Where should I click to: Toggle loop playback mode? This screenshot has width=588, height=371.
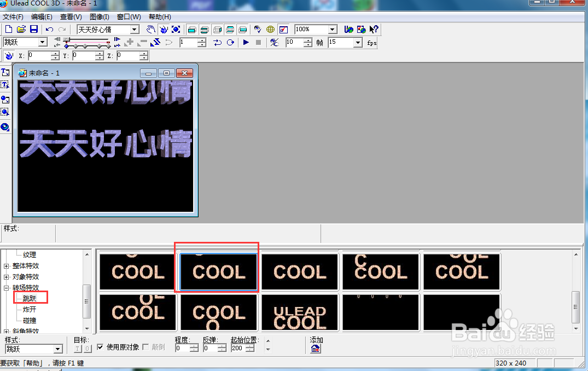tap(230, 42)
